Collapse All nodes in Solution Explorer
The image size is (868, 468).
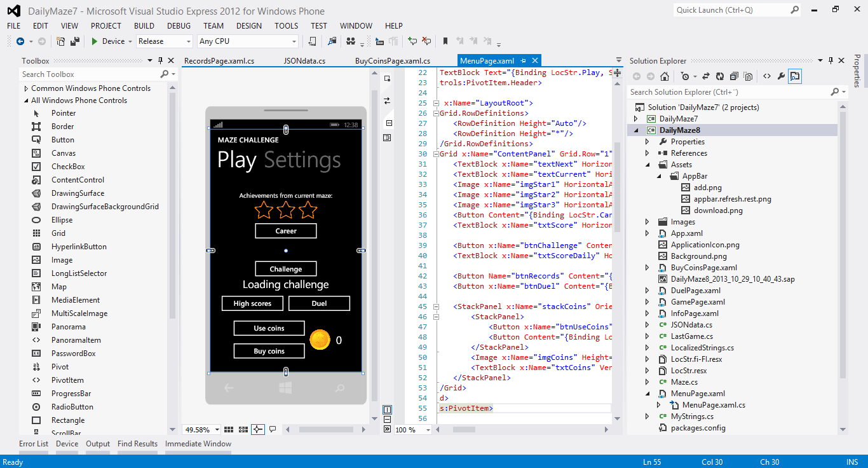[x=734, y=76]
